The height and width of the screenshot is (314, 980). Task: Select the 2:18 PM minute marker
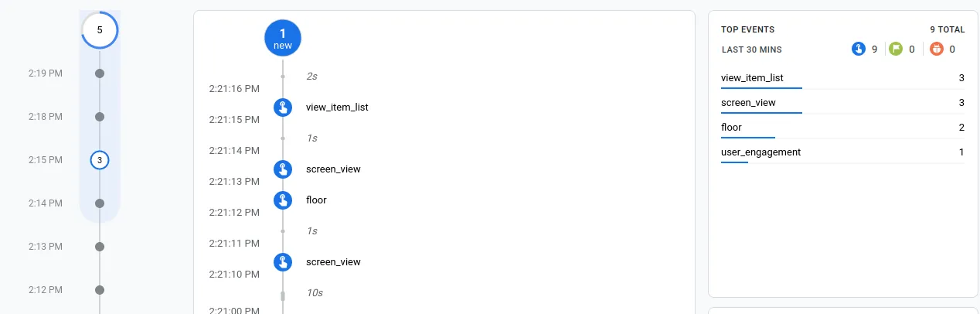[x=100, y=117]
